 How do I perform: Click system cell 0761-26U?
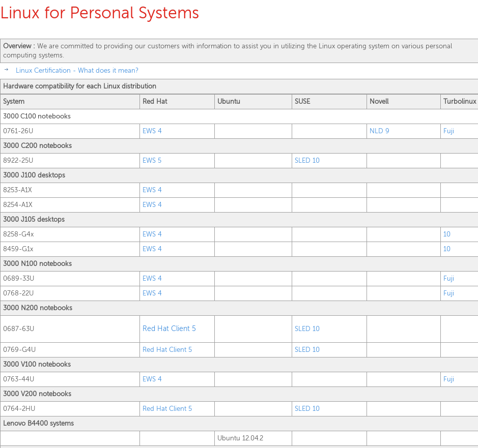(x=70, y=131)
